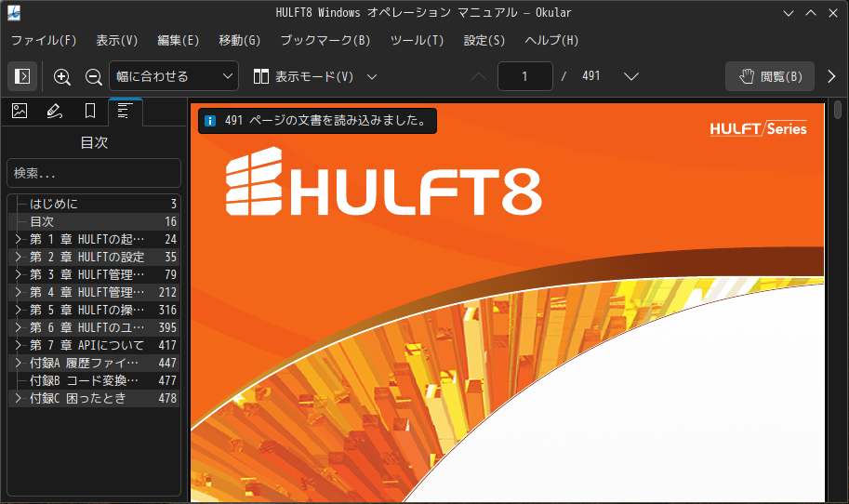The image size is (849, 504).
Task: Toggle the sidebar panel button
Action: coord(22,76)
